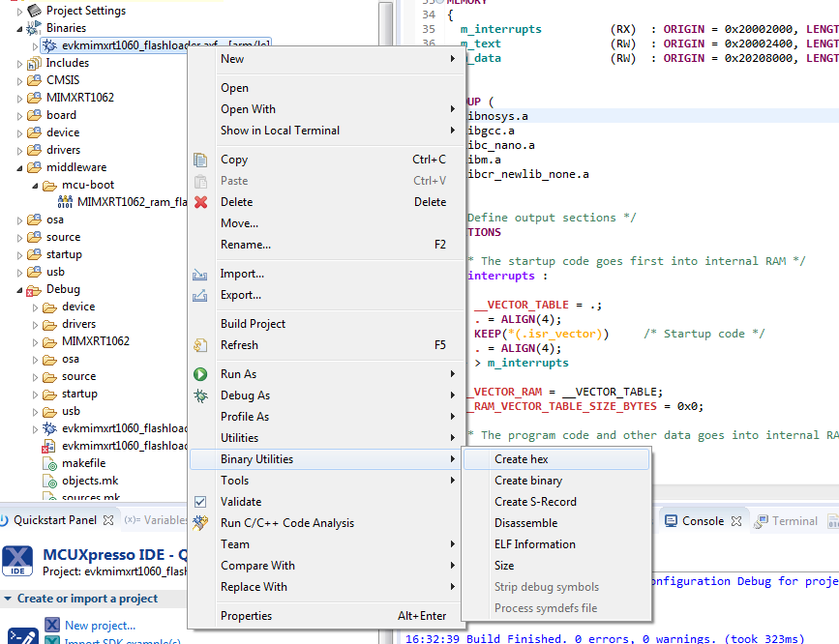Select the startup folder under Debug
839x644 pixels.
point(79,395)
